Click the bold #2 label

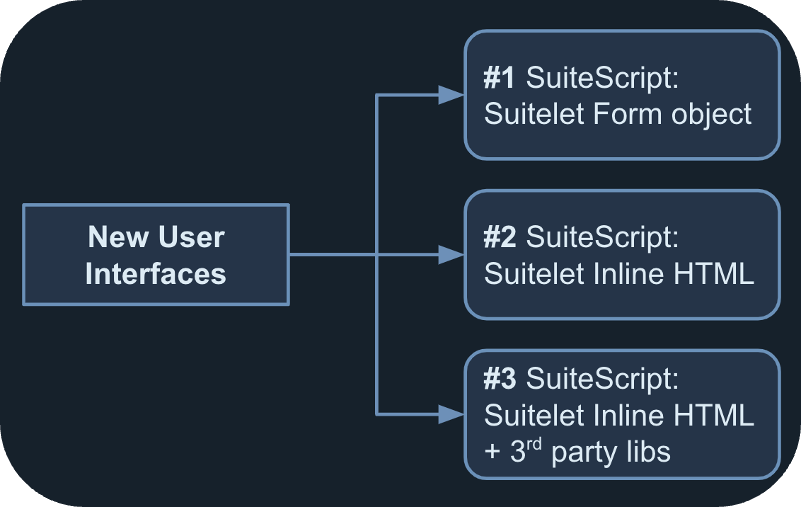[499, 238]
